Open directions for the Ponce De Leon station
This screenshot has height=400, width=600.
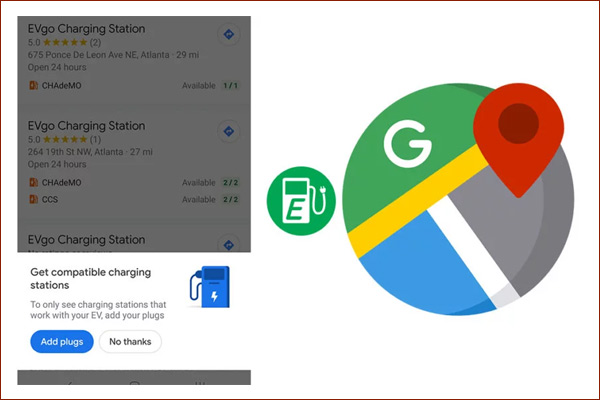click(228, 34)
